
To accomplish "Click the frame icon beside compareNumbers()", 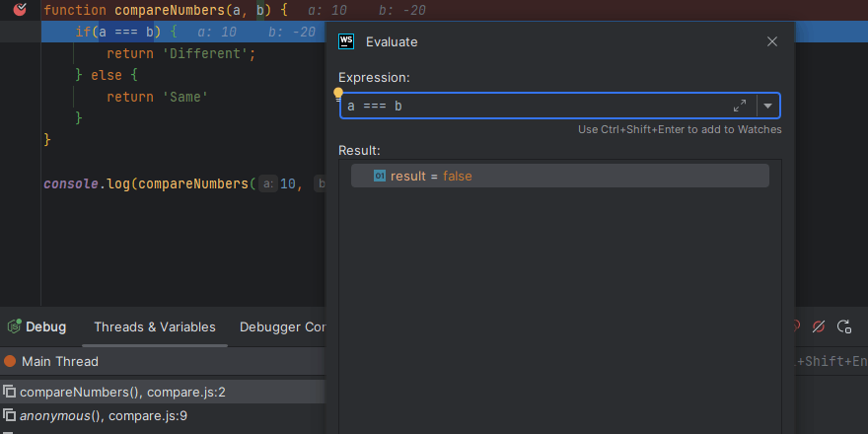I will pos(9,392).
